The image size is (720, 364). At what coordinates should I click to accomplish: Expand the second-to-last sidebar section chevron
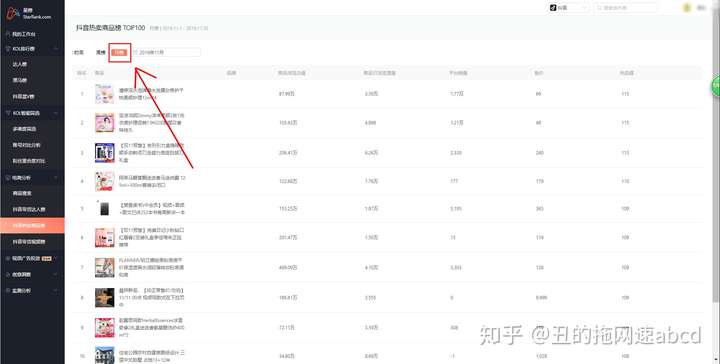tap(56, 274)
